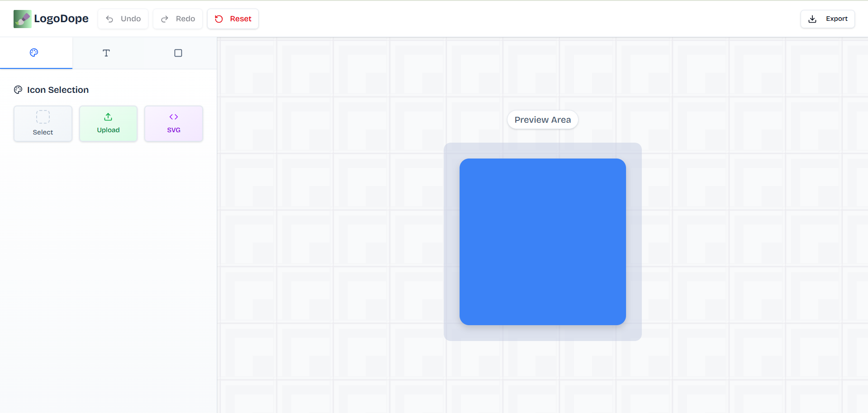The height and width of the screenshot is (413, 868).
Task: Export the logo
Action: [827, 19]
